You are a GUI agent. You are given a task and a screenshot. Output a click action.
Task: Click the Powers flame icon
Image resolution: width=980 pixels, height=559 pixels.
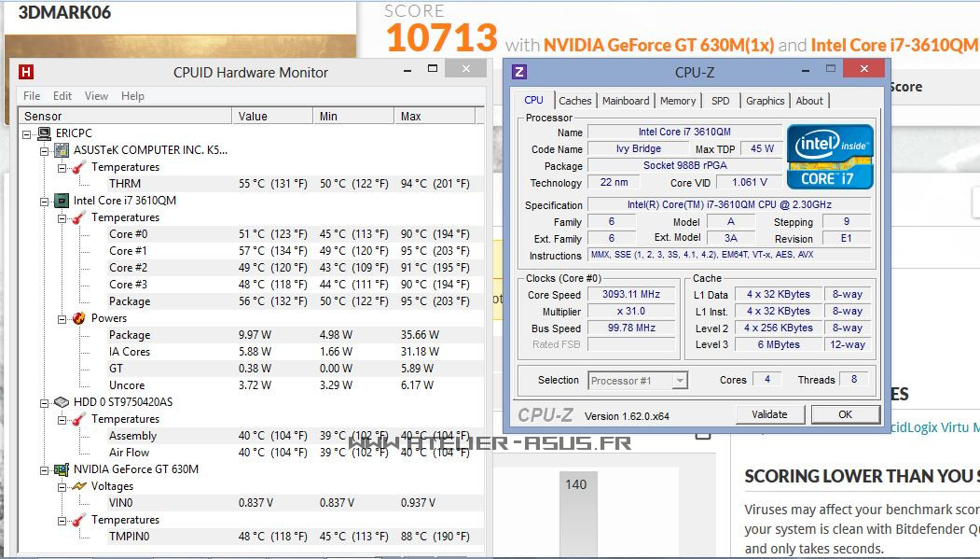point(79,318)
